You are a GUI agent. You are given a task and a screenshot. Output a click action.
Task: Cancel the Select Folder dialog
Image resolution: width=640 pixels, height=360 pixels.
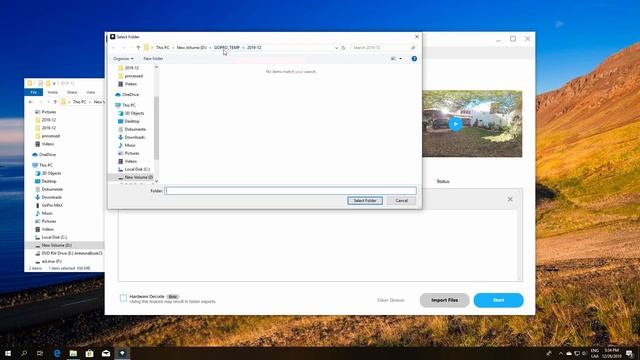pos(401,200)
